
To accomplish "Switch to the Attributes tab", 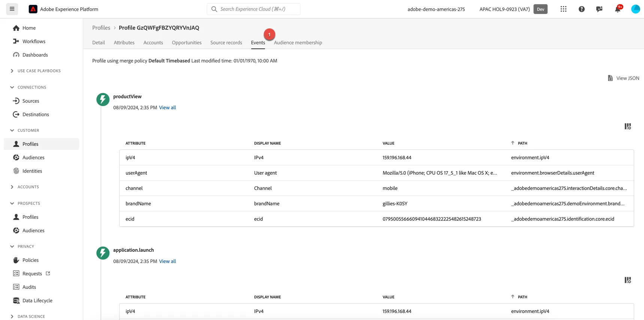I will [x=124, y=43].
